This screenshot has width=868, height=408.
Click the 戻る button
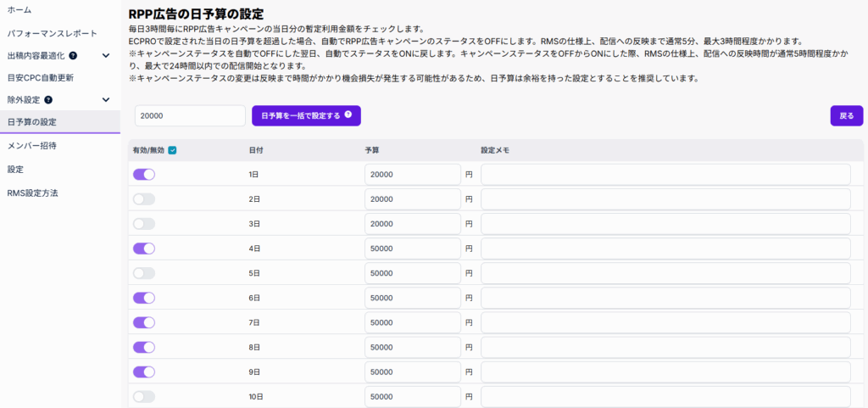point(846,115)
